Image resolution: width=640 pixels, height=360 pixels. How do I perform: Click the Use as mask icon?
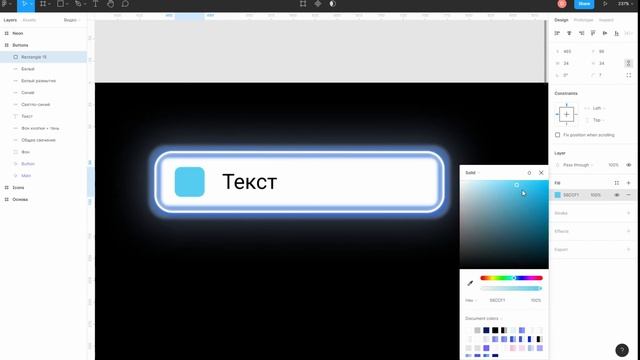tap(333, 4)
